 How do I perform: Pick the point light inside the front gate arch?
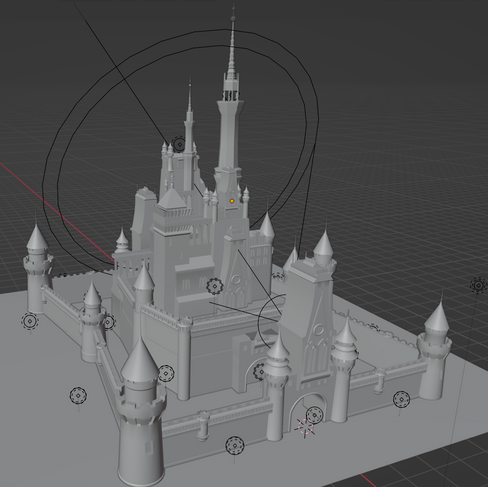314,415
